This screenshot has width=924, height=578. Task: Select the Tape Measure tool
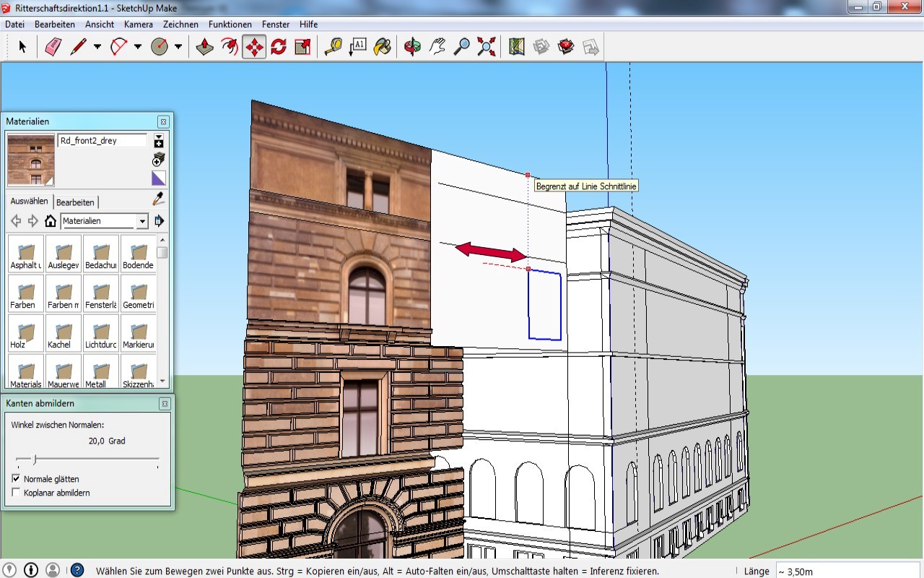(333, 48)
